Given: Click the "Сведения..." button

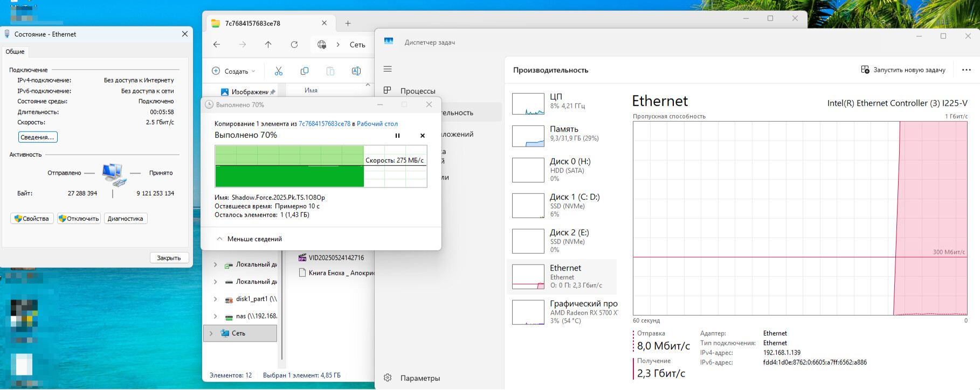Looking at the screenshot, I should point(38,137).
